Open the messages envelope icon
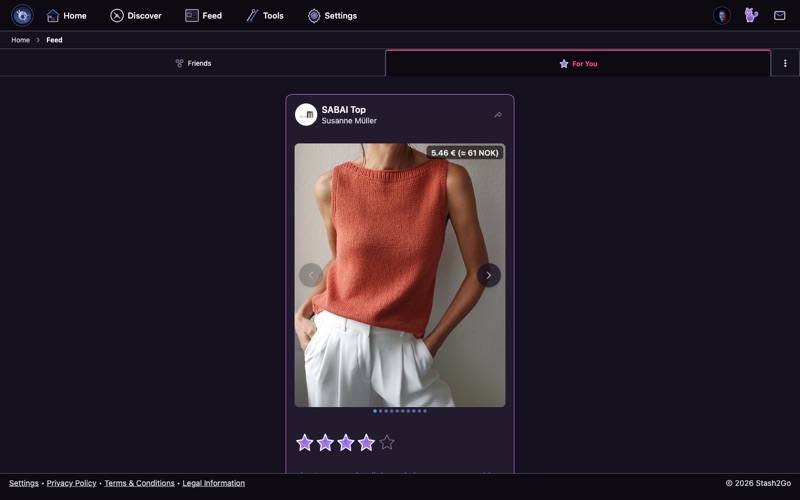Image resolution: width=800 pixels, height=500 pixels. pyautogui.click(x=780, y=15)
